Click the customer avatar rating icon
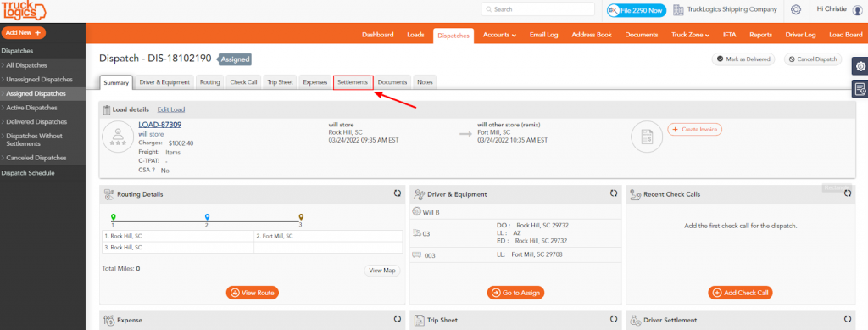Screen dimensions: 868x330 118,137
